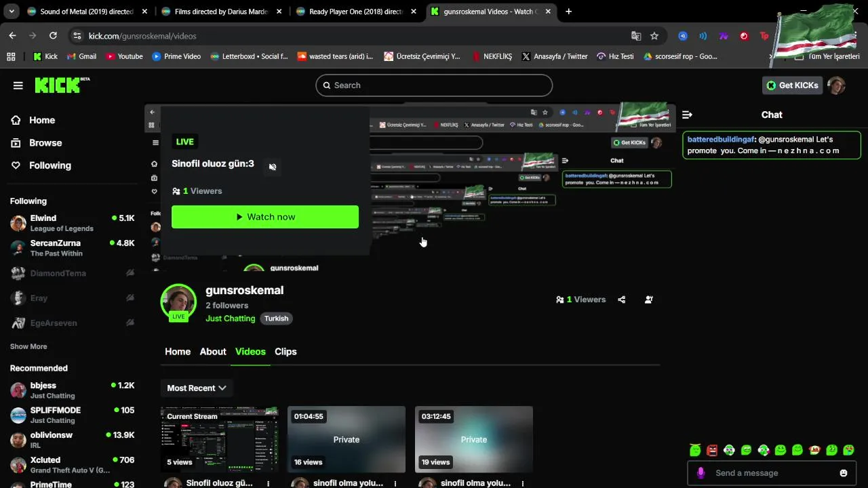Click batteredbuildingaf username in chat

(x=721, y=139)
